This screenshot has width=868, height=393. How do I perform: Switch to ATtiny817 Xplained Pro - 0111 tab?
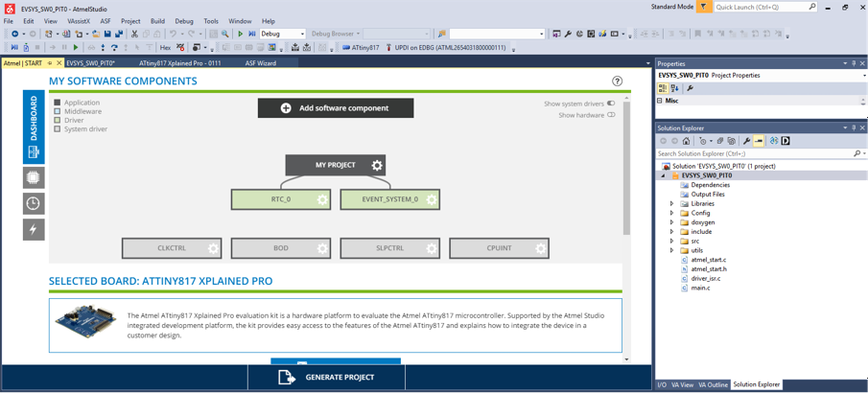[x=180, y=63]
